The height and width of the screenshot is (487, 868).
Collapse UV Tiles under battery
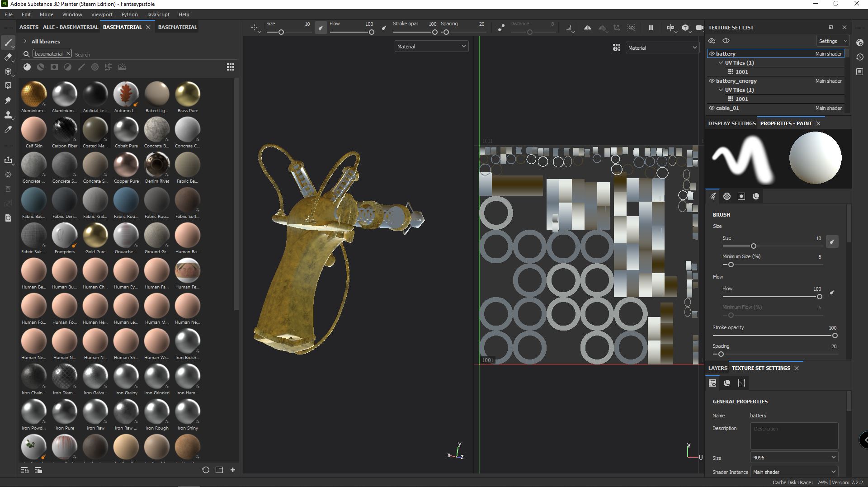(721, 63)
